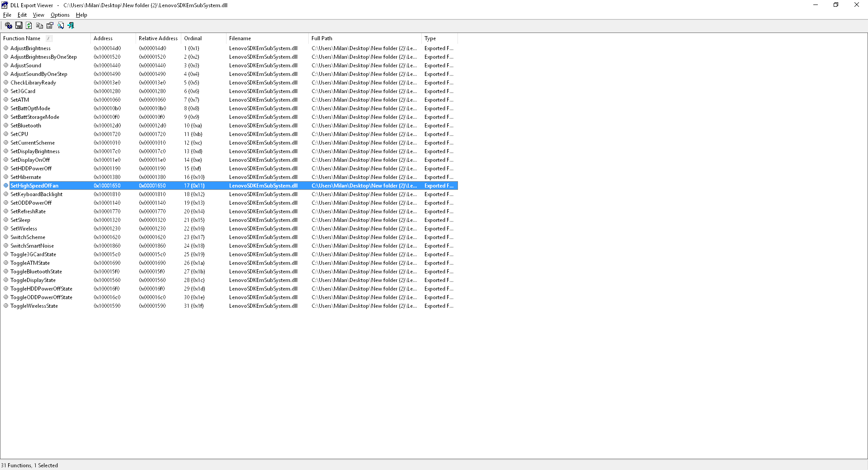This screenshot has width=868, height=470.
Task: Click ordinal 21 (0x15) in the SetSleep row
Action: (194, 220)
